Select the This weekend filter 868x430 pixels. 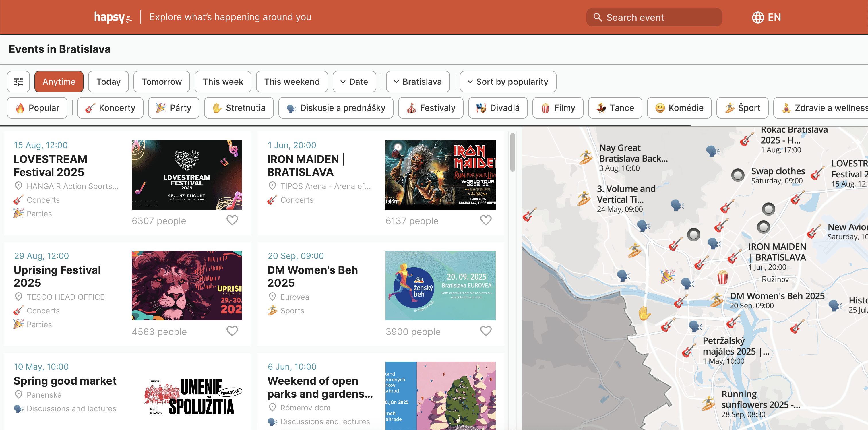pos(292,82)
